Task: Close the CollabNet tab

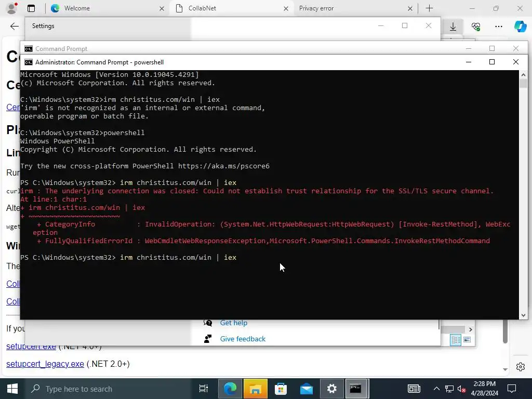Action: coord(286,8)
